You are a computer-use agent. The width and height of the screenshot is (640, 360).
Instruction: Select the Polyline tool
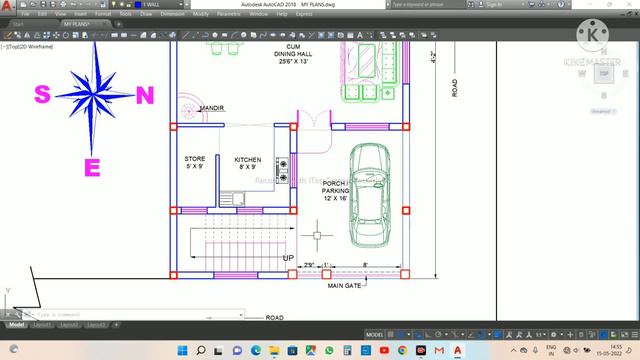205,36
